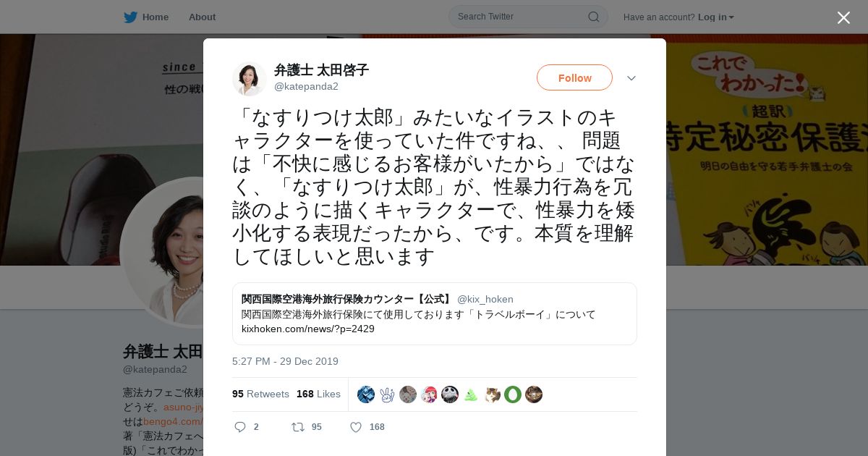
Task: Click the retweet arrows icon
Action: click(x=297, y=427)
